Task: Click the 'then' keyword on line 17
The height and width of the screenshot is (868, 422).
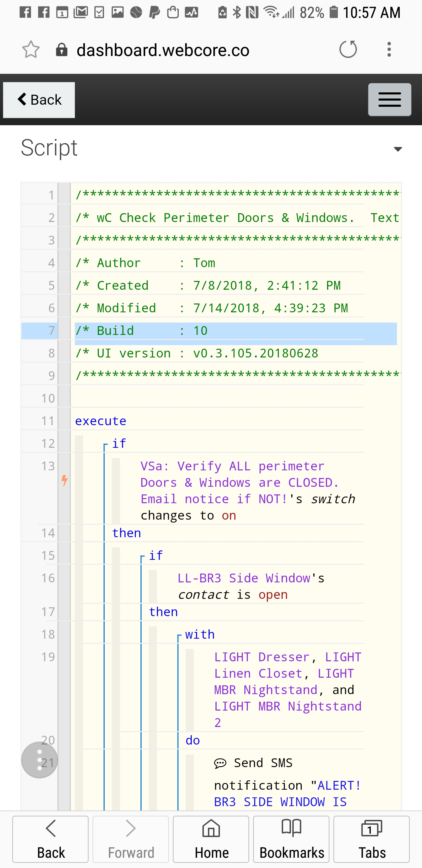Action: tap(163, 612)
